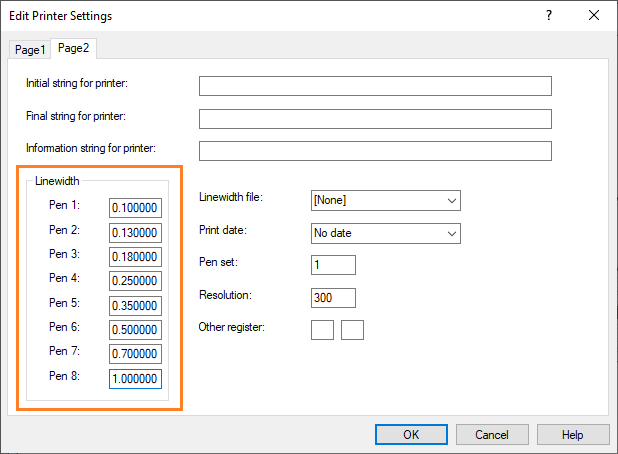Open the Linewidth file dropdown
This screenshot has height=454, width=618.
point(385,200)
